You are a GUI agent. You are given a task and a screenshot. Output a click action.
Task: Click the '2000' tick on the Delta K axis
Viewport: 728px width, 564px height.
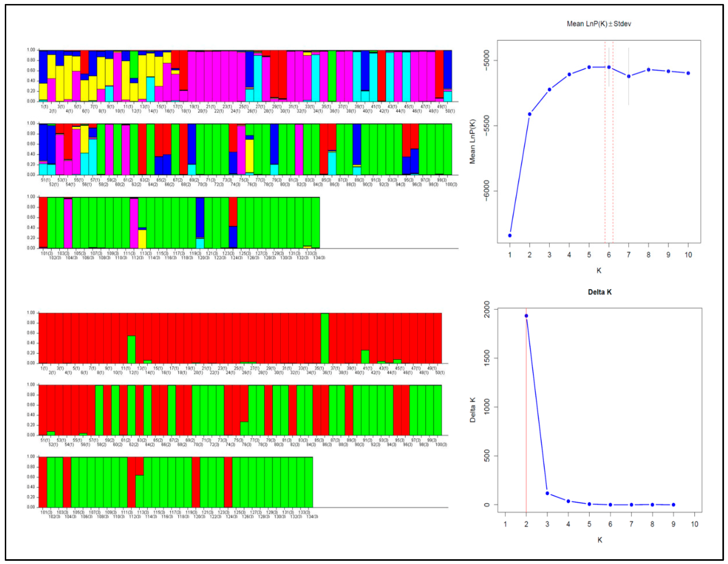coord(487,309)
